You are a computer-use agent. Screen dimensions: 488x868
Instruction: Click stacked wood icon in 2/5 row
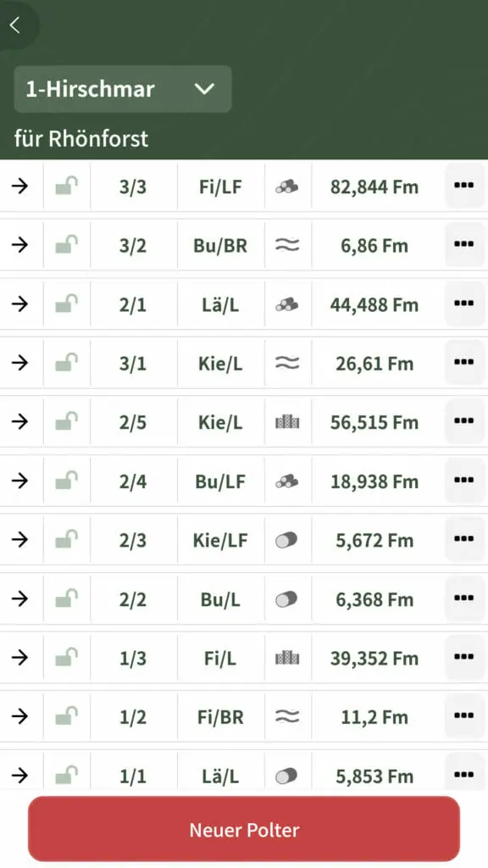coord(287,422)
